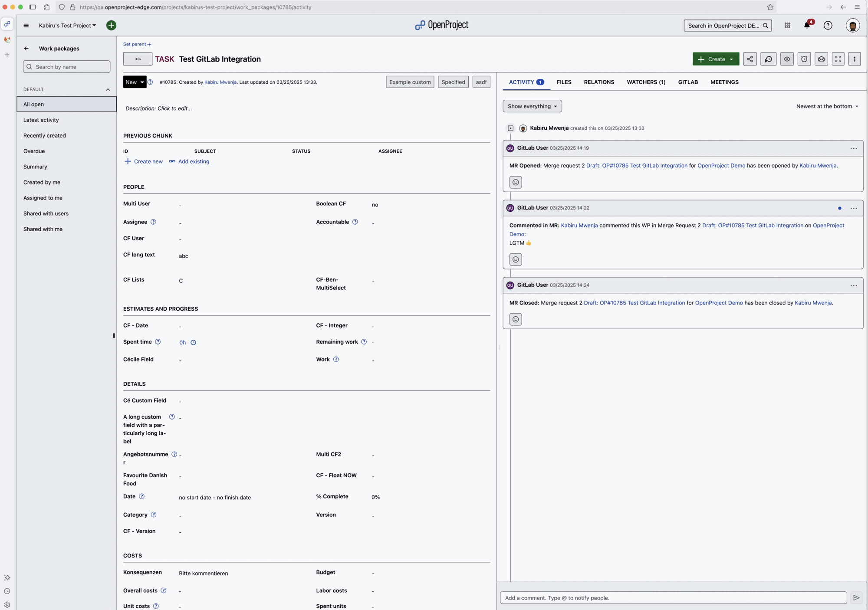The height and width of the screenshot is (610, 868).
Task: Open more actions via the kebab menu icon
Action: click(x=854, y=59)
